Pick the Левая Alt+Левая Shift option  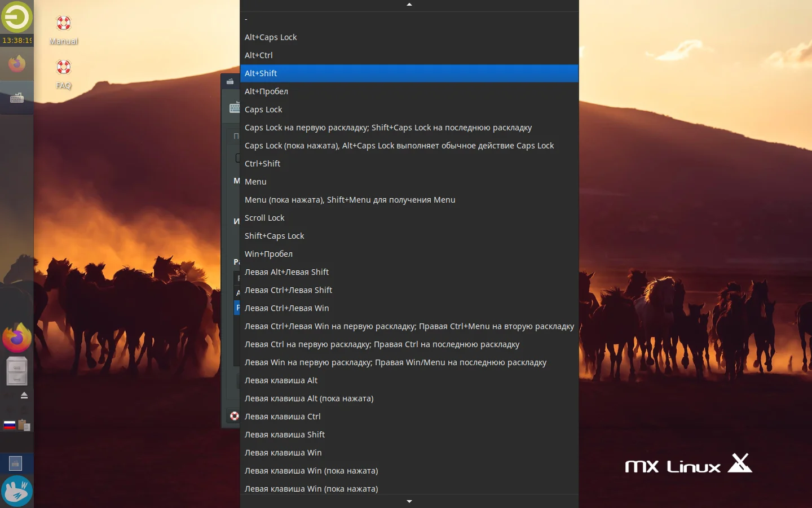tap(286, 272)
